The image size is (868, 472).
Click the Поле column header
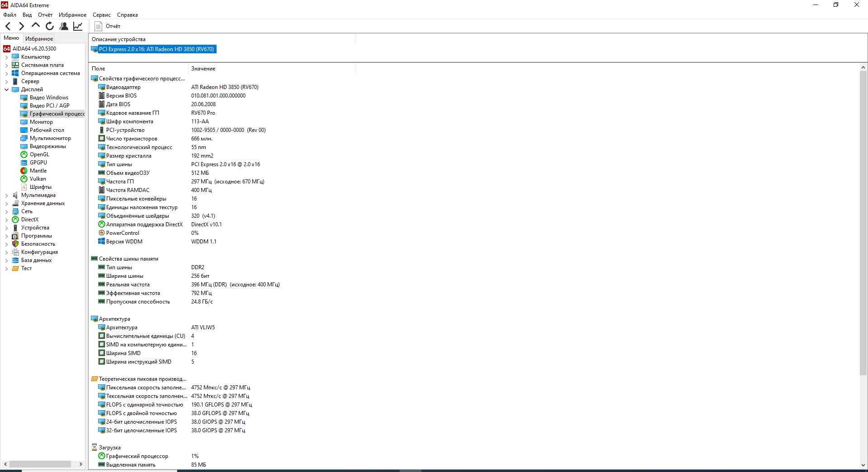pos(138,69)
